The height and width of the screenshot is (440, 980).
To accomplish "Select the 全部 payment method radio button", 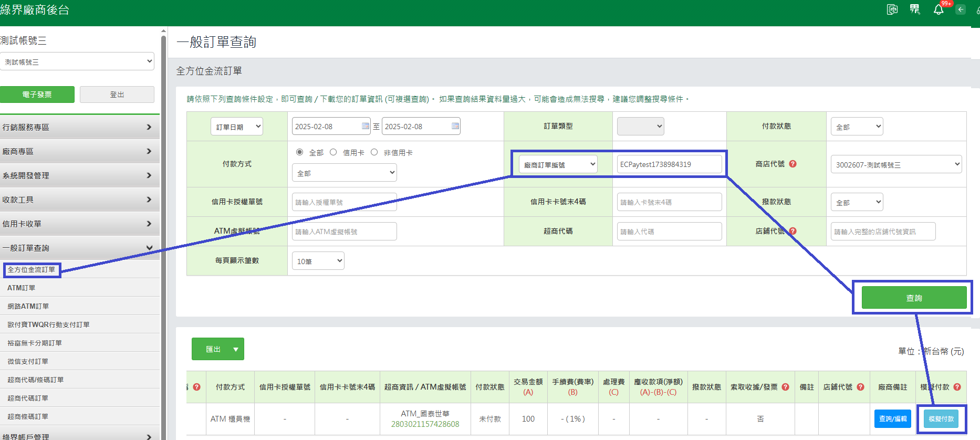I will point(300,152).
